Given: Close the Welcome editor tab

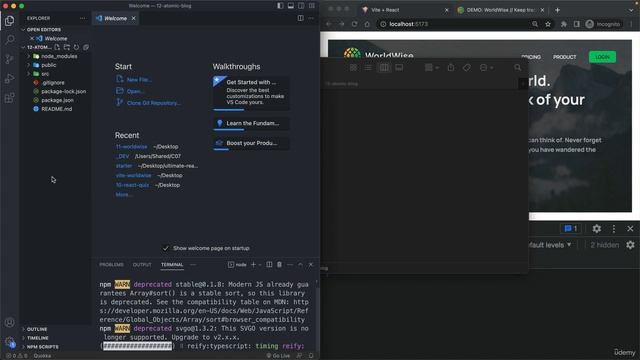Looking at the screenshot, I should 133,18.
